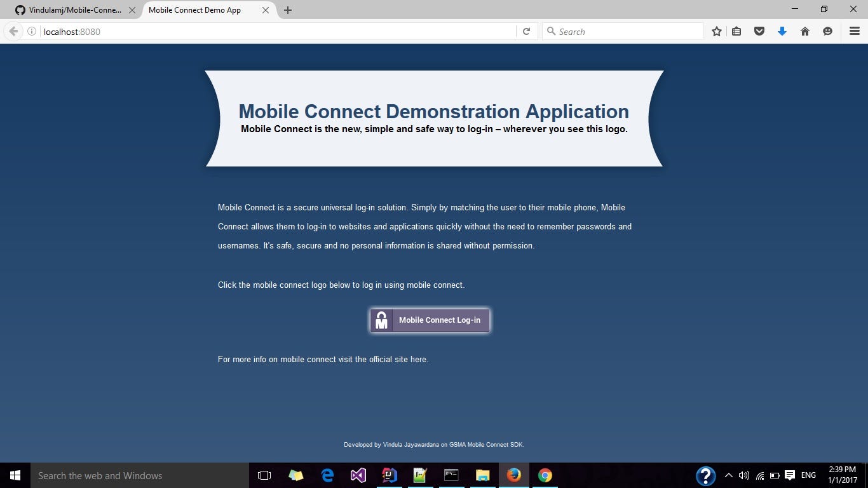Switch to the Vindulamj/Mobile-Conne... tab
868x488 pixels.
pos(74,10)
